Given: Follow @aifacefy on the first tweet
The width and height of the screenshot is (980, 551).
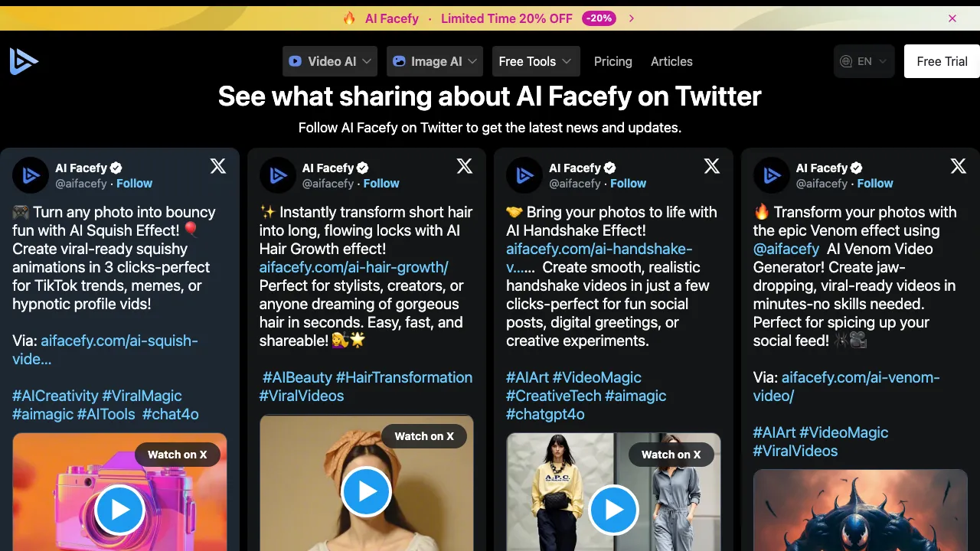Looking at the screenshot, I should pyautogui.click(x=134, y=183).
